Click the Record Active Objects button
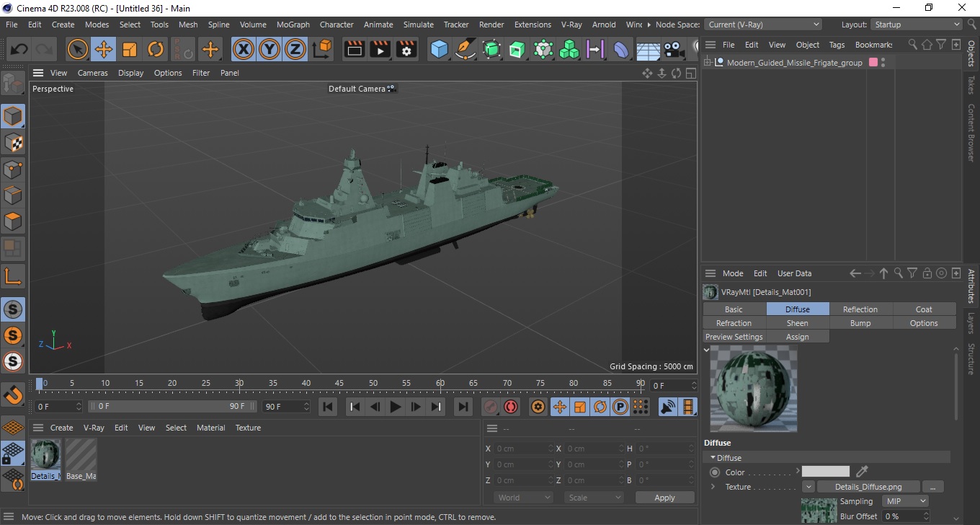980x525 pixels. [x=491, y=407]
